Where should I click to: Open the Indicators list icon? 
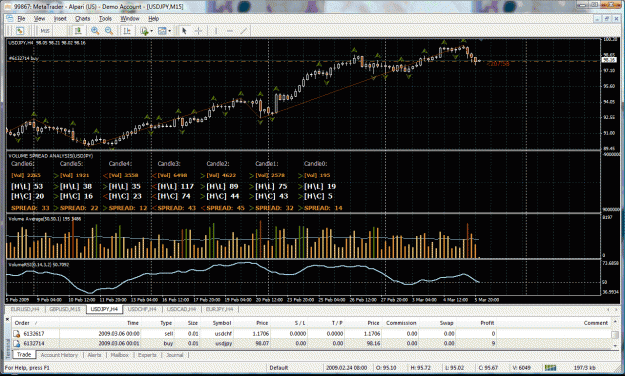(144, 31)
